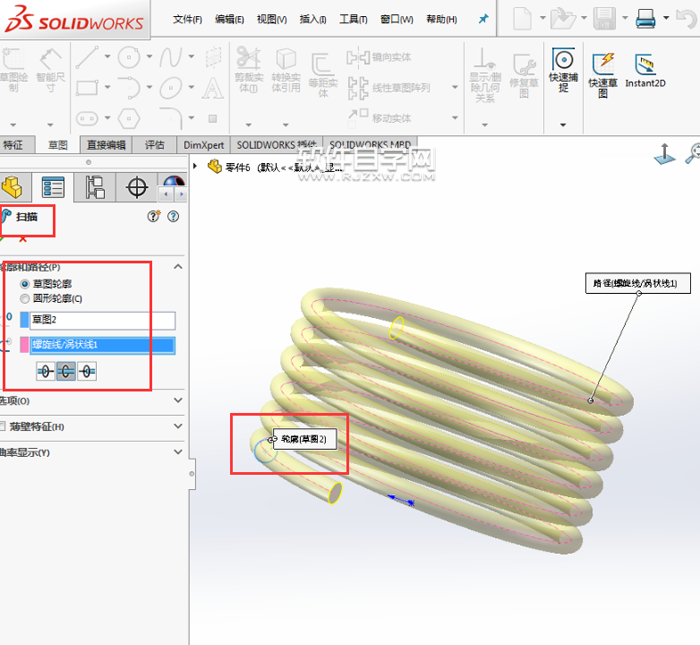Switch to the DimXpert tab

pos(204,145)
